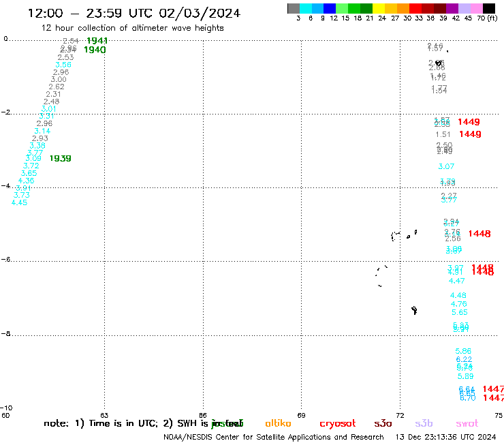Click the red 1448 label beside 2.76
The height and width of the screenshot is (443, 504).
(x=479, y=234)
